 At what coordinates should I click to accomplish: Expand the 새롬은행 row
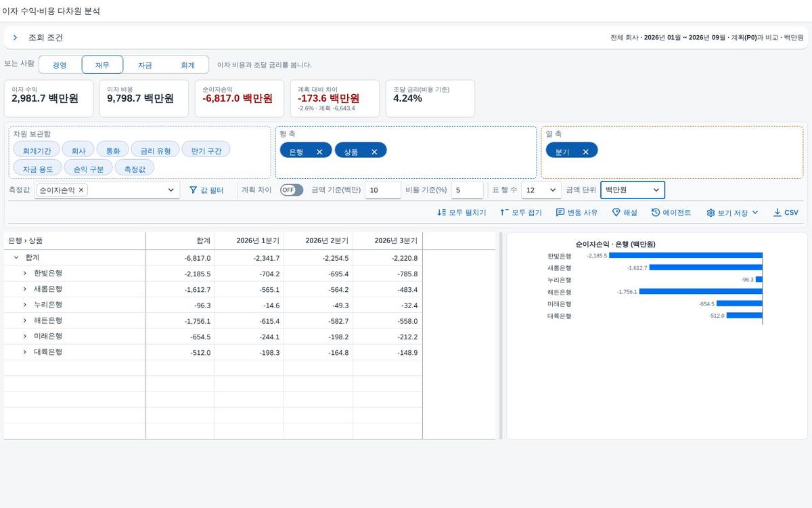click(x=25, y=289)
